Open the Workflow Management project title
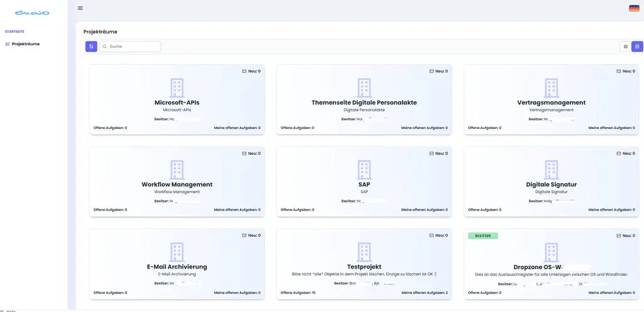 click(177, 185)
